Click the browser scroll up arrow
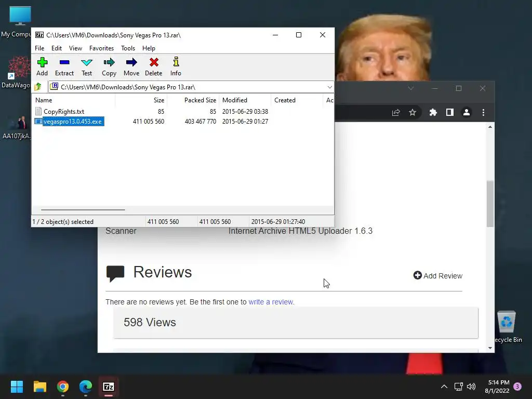532x399 pixels. click(x=490, y=127)
